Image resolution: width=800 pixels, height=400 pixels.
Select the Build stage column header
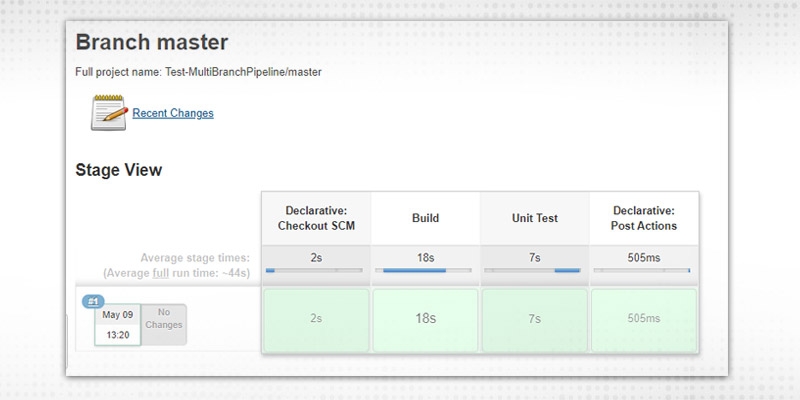click(x=425, y=218)
